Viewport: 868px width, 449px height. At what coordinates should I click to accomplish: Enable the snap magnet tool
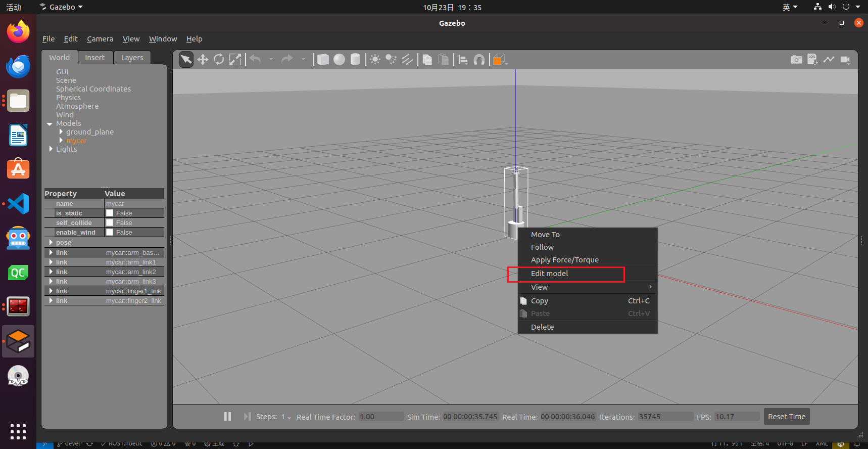click(479, 60)
